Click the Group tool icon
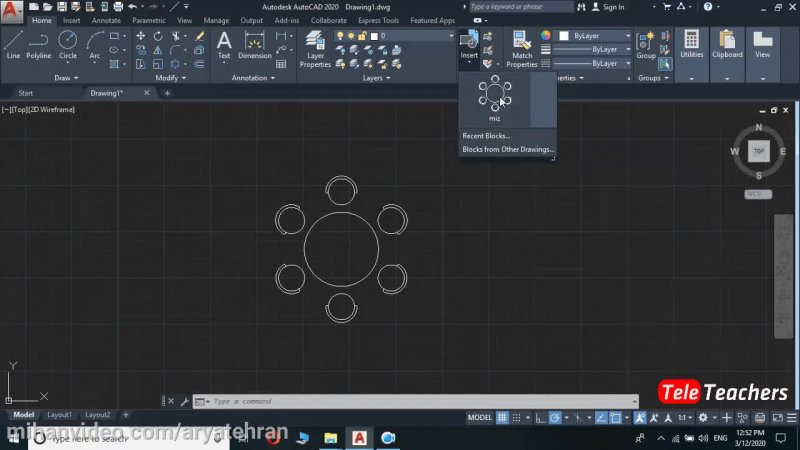This screenshot has width=800, height=450. tap(646, 45)
